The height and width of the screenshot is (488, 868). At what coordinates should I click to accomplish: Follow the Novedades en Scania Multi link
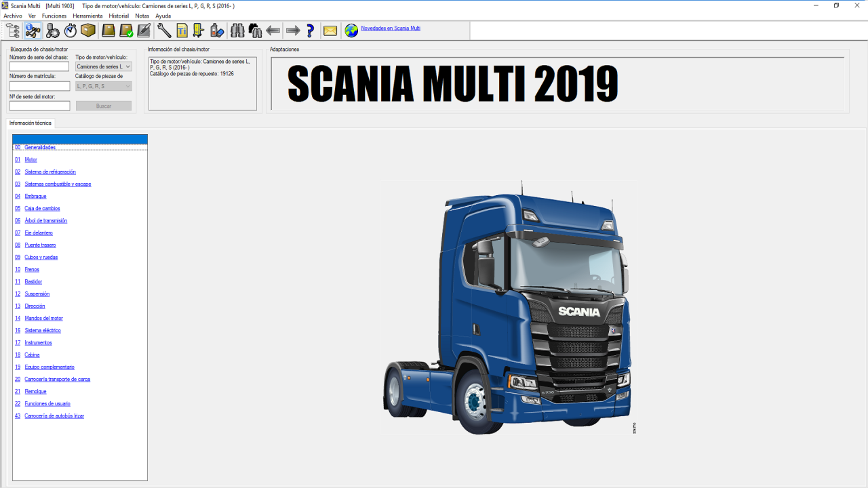click(x=390, y=28)
